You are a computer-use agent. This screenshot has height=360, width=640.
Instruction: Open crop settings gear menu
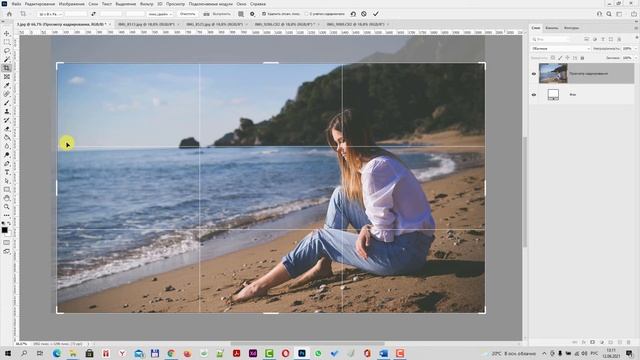pyautogui.click(x=252, y=14)
